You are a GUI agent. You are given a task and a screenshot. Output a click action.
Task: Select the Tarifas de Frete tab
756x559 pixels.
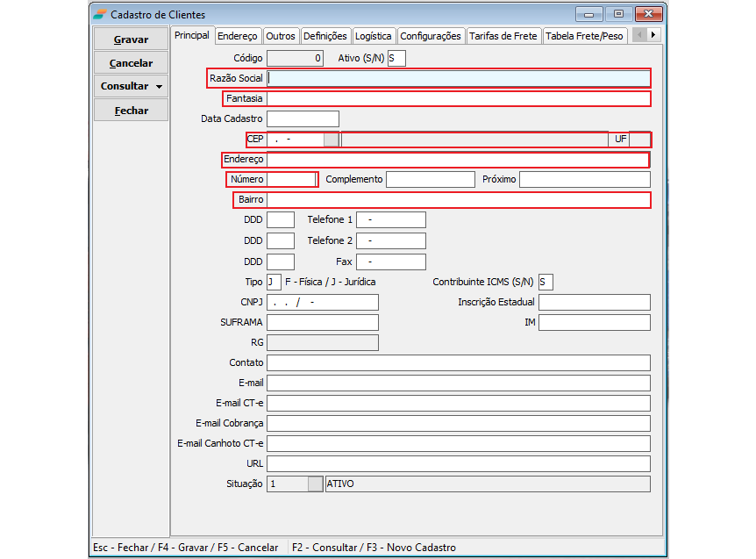(x=503, y=36)
